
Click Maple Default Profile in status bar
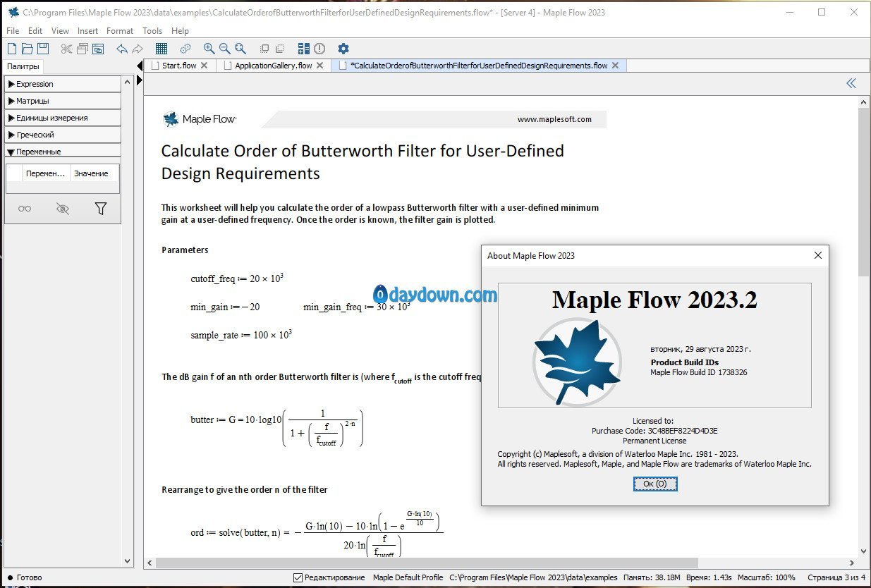pos(408,577)
